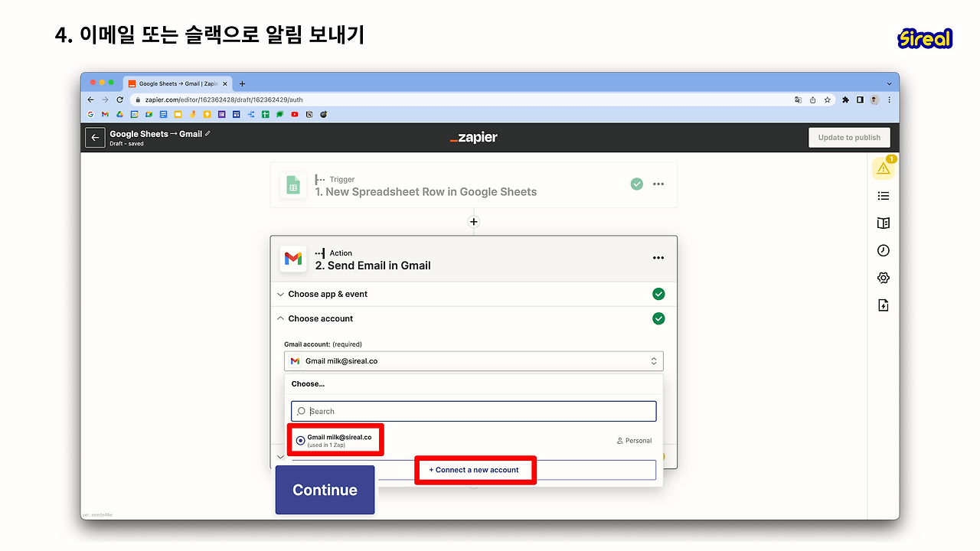
Task: Open the Google Meet bookmark
Action: point(149,115)
